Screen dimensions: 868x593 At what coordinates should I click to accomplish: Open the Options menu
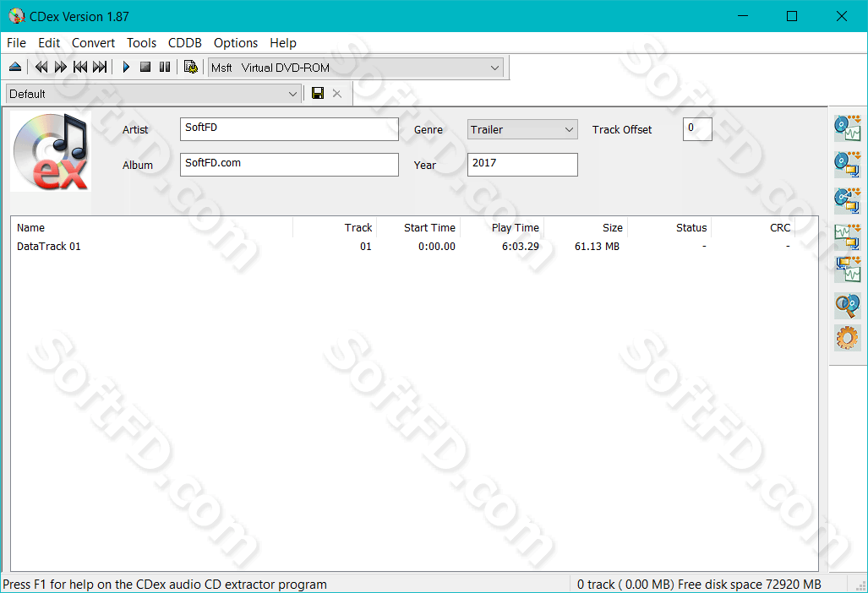236,43
